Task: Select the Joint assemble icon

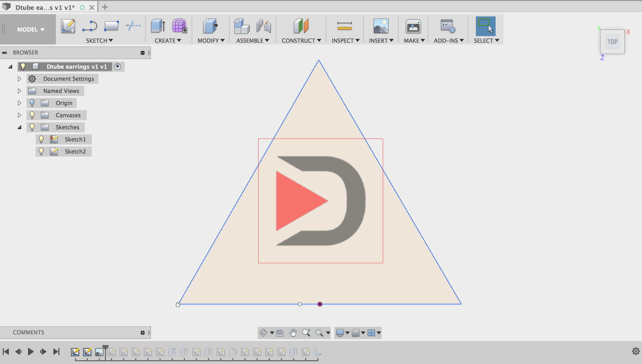Action: [263, 26]
